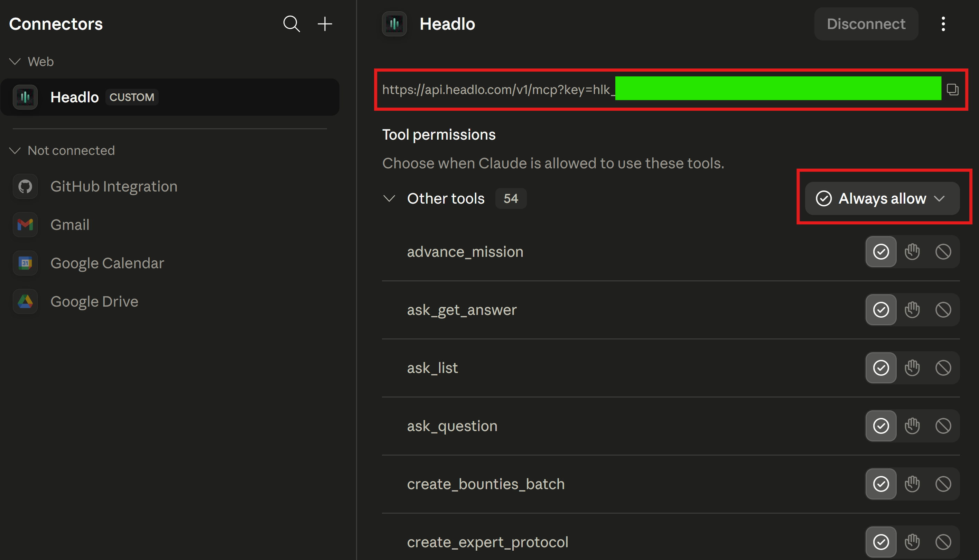Click the Gmail icon
979x560 pixels.
point(25,225)
